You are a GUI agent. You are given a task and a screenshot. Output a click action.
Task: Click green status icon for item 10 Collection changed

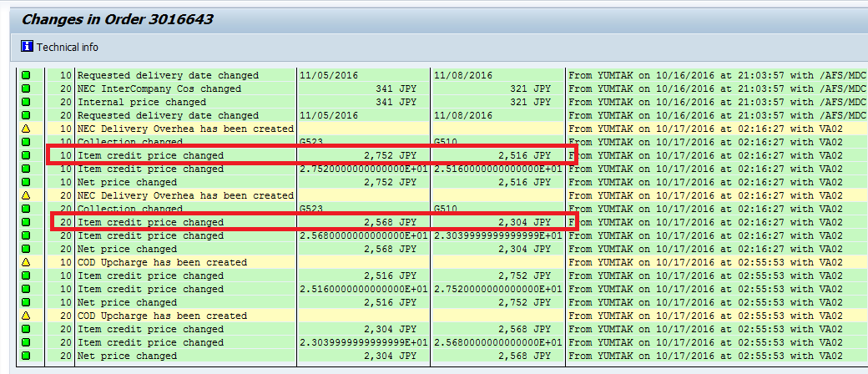tap(26, 143)
